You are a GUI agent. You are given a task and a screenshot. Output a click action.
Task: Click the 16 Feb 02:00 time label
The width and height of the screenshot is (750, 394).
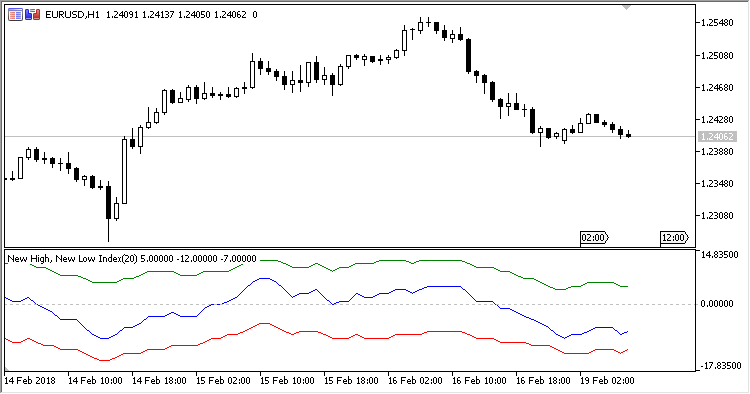416,381
